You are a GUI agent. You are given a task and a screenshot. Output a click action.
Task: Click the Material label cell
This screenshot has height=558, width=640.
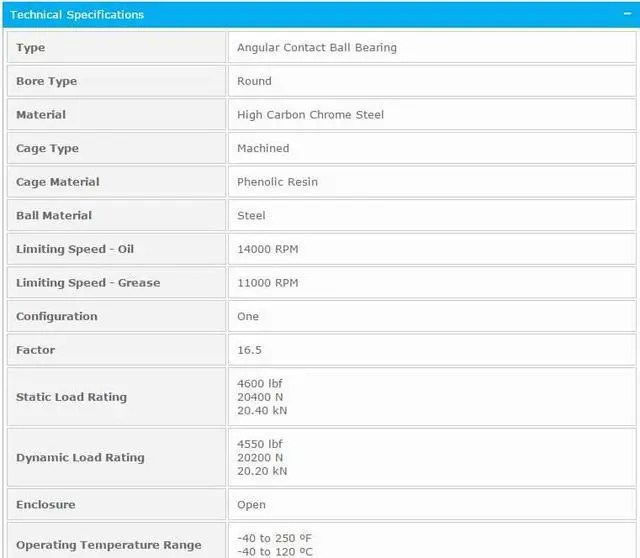coord(116,115)
